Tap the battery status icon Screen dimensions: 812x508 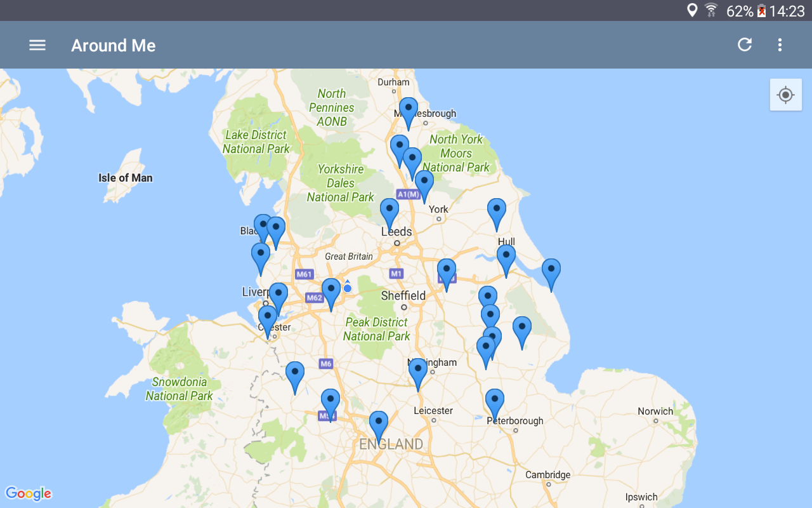pos(762,11)
